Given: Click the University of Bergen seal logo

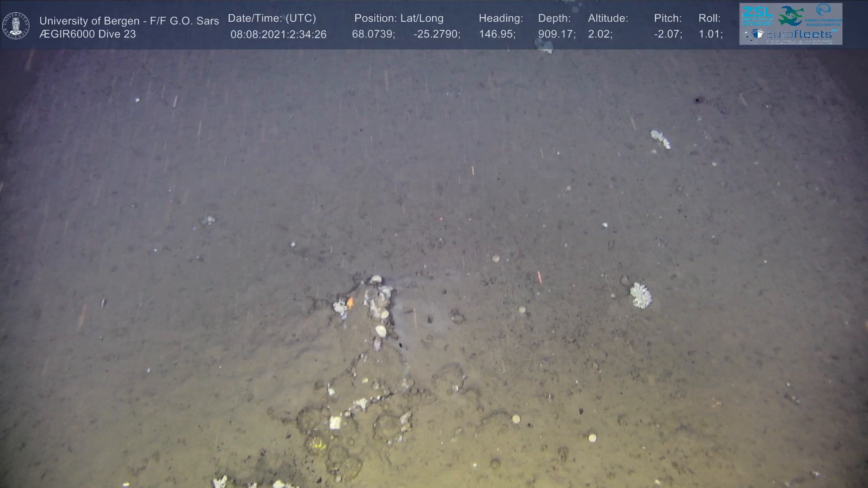Looking at the screenshot, I should [16, 25].
